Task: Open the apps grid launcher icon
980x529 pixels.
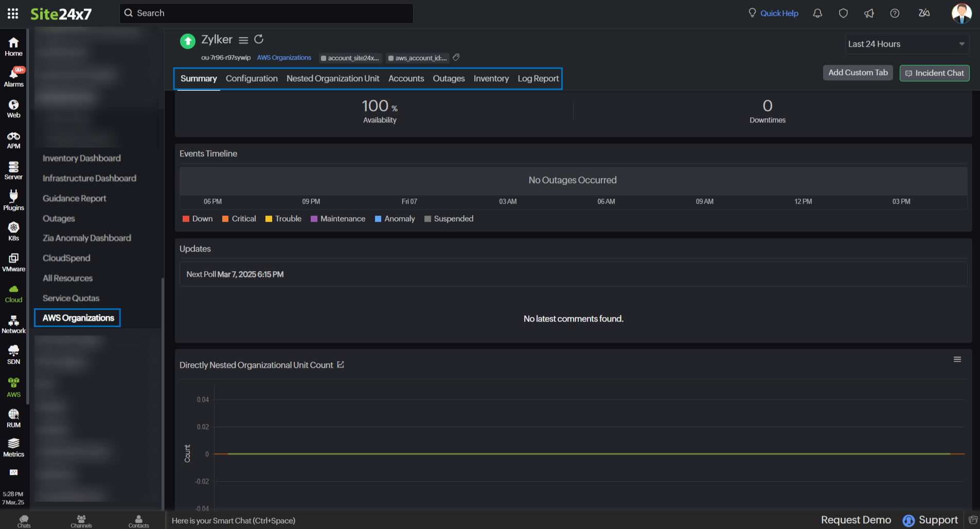Action: coord(13,13)
